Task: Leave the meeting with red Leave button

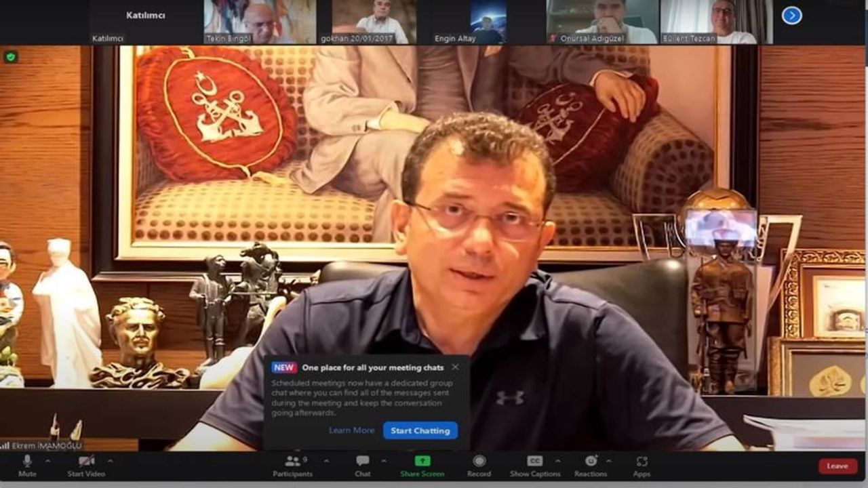Action: [837, 466]
